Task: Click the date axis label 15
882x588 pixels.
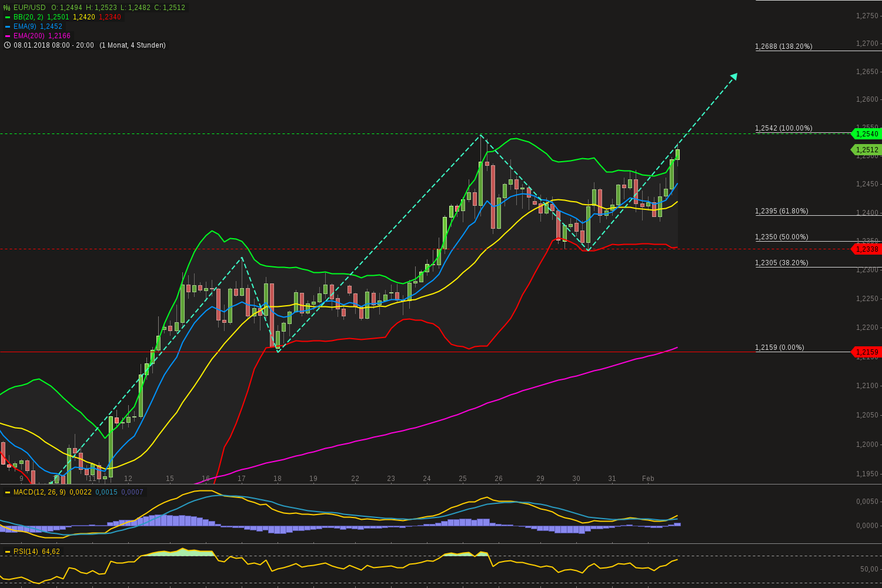Action: (170, 479)
